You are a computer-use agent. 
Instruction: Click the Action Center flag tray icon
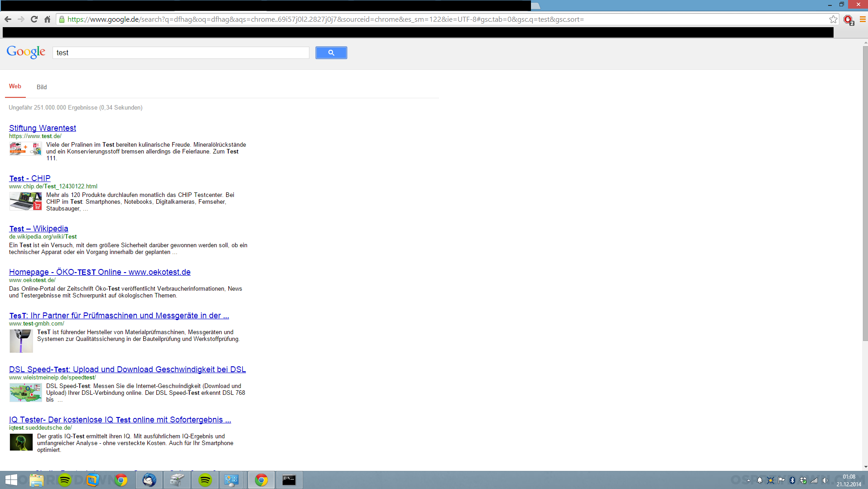tap(781, 480)
